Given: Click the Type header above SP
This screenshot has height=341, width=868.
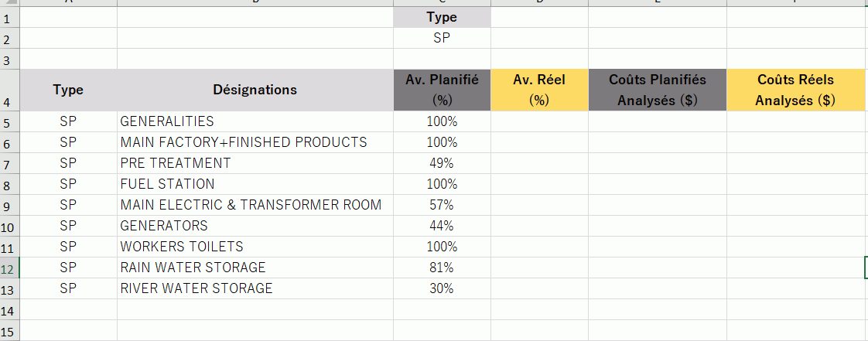Looking at the screenshot, I should point(442,17).
